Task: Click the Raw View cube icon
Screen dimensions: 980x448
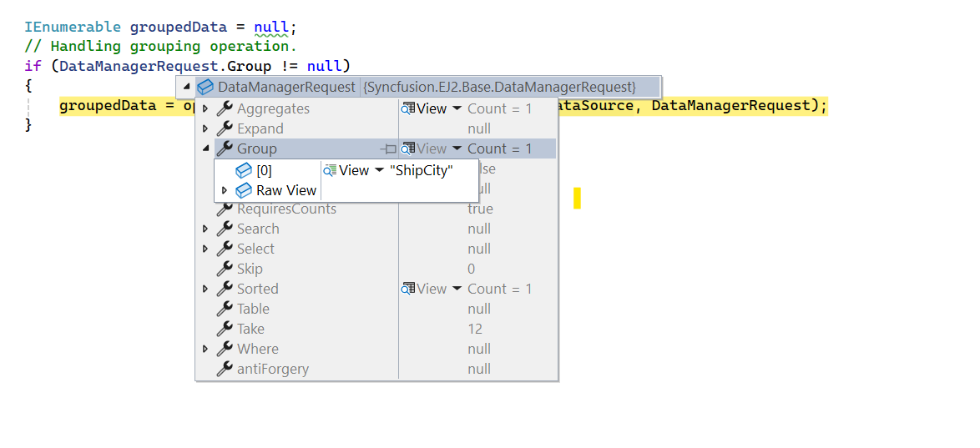Action: pyautogui.click(x=244, y=190)
